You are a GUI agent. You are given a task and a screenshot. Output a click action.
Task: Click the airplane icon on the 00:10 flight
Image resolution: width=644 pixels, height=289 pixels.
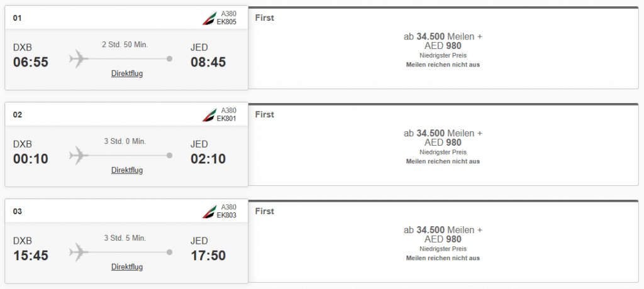pos(79,156)
